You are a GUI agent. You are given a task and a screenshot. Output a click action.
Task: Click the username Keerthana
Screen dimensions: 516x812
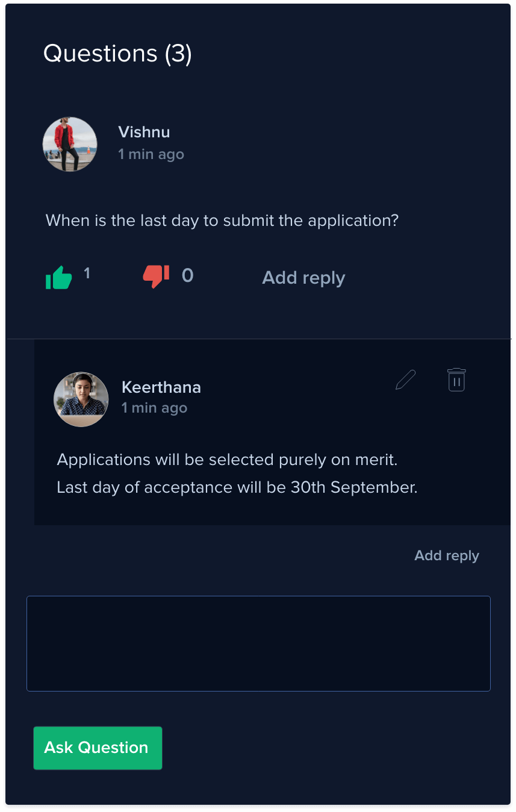161,387
